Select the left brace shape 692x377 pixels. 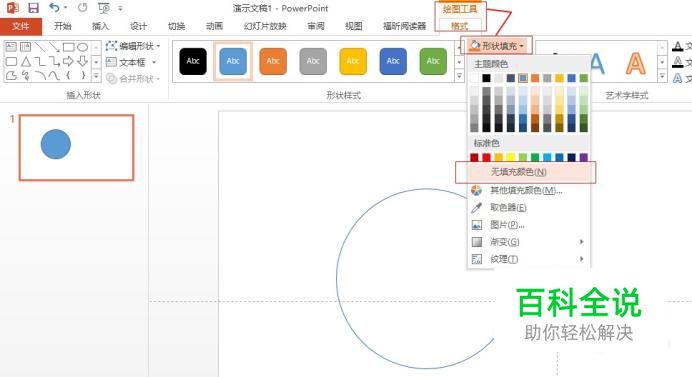point(68,75)
